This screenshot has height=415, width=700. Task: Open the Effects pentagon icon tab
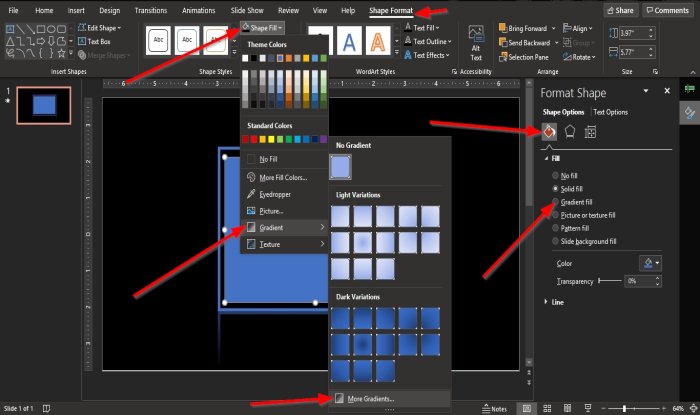569,132
